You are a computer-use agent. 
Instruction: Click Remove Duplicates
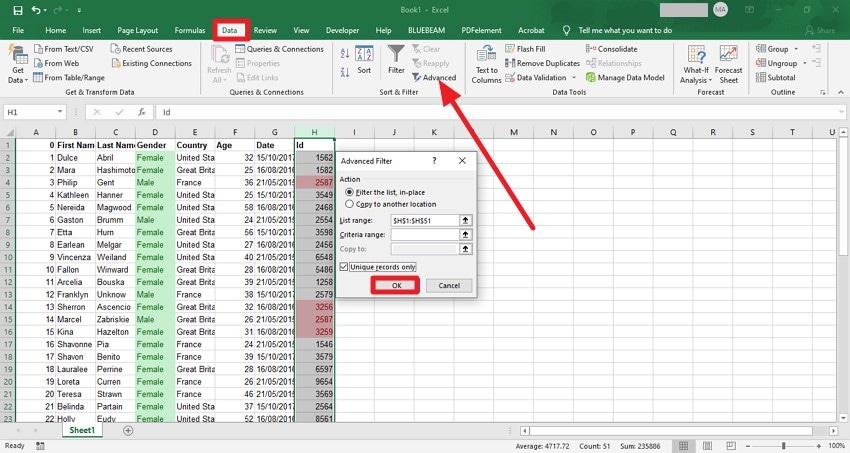(x=542, y=63)
